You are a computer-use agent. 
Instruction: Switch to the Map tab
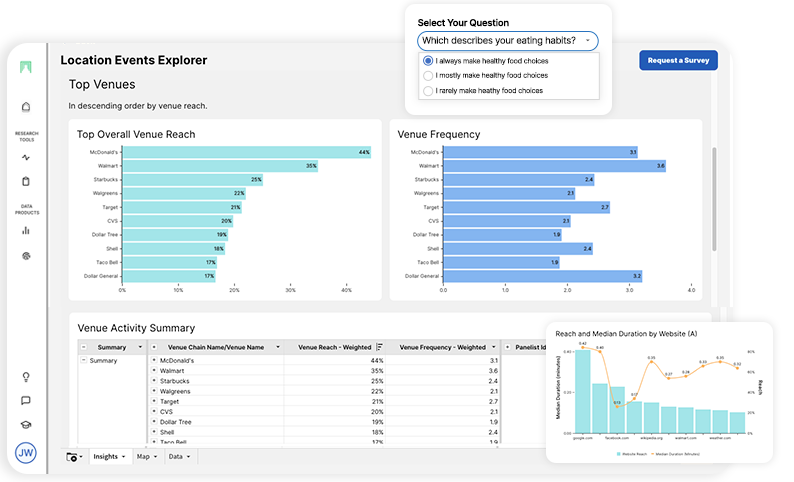pyautogui.click(x=147, y=457)
